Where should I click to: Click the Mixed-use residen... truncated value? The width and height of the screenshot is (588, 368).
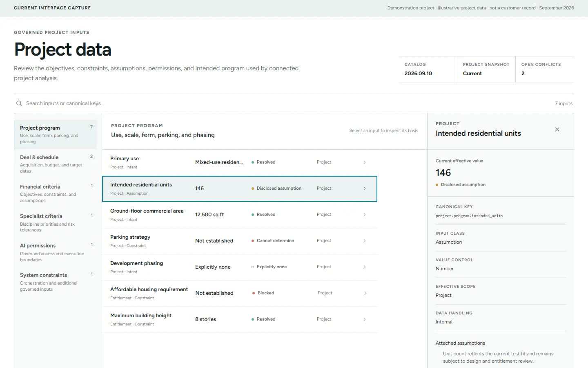(x=219, y=162)
